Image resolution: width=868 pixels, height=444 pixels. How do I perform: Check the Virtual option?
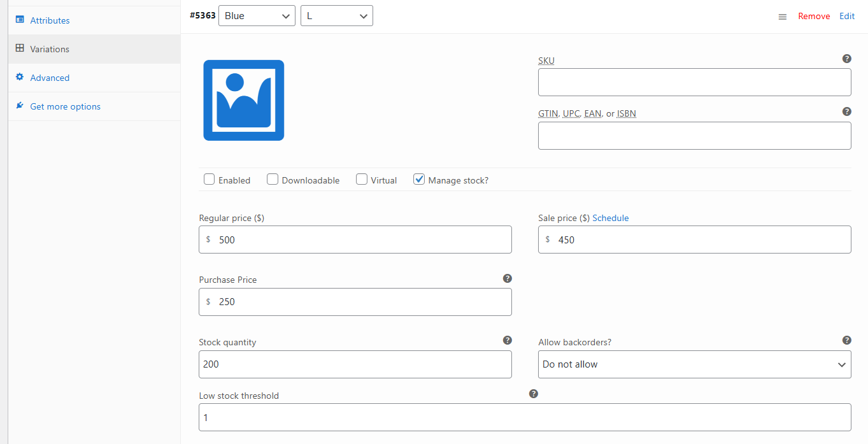(362, 180)
